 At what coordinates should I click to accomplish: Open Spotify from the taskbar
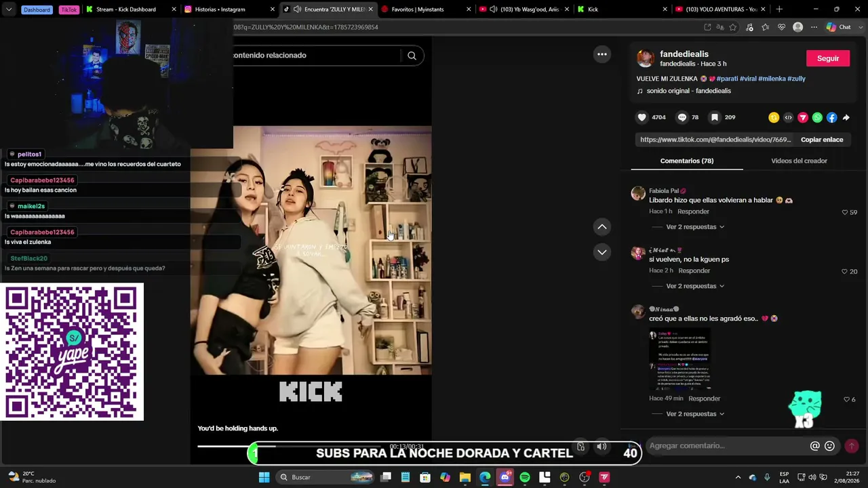click(525, 478)
